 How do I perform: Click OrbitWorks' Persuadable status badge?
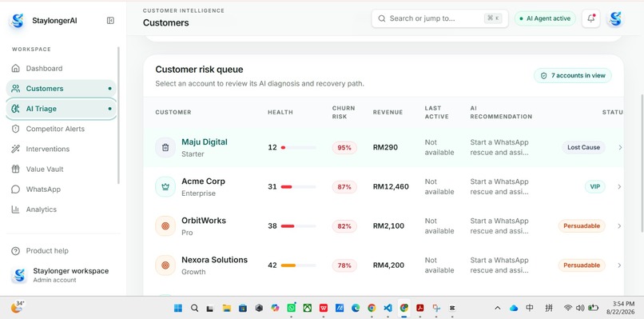pos(582,226)
